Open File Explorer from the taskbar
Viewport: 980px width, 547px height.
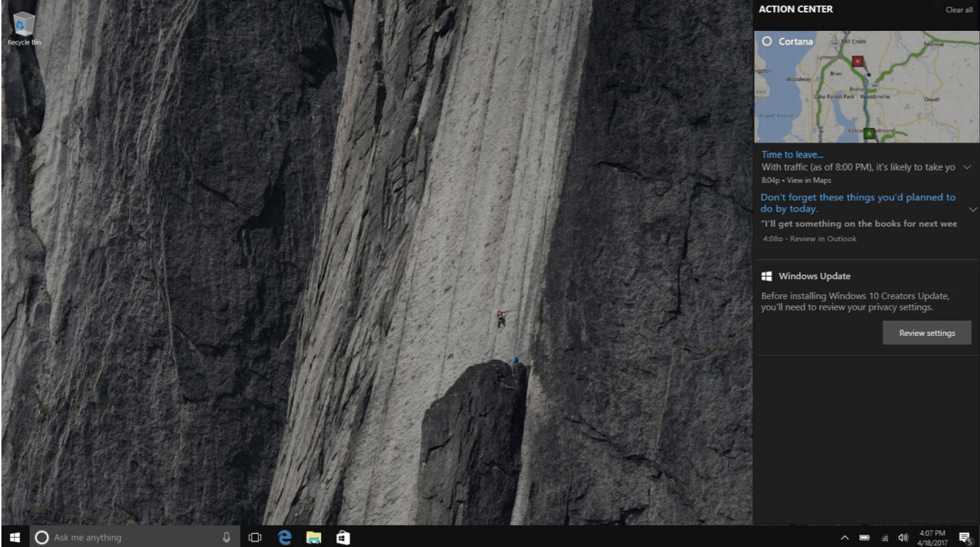(314, 538)
